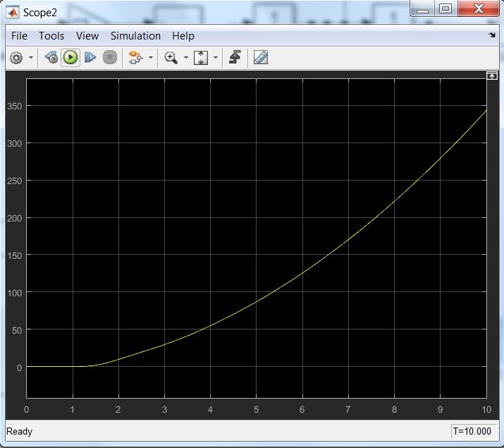Screen dimensions: 504x448
Task: Open the File menu
Action: click(x=19, y=36)
